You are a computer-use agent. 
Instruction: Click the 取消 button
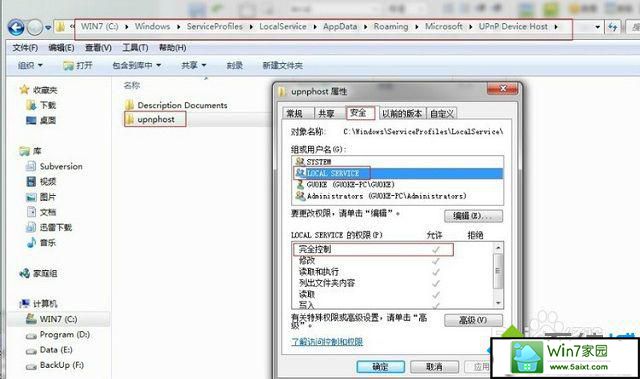tap(434, 367)
